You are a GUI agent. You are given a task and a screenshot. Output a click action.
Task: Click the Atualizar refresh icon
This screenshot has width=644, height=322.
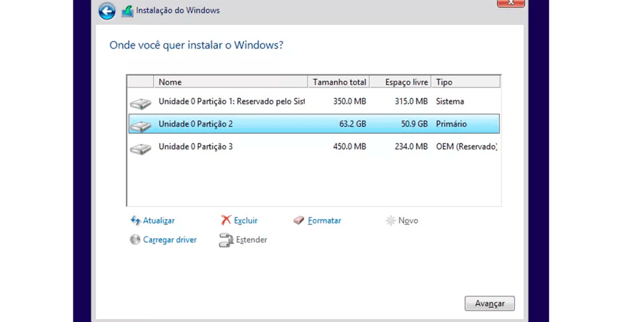click(136, 220)
